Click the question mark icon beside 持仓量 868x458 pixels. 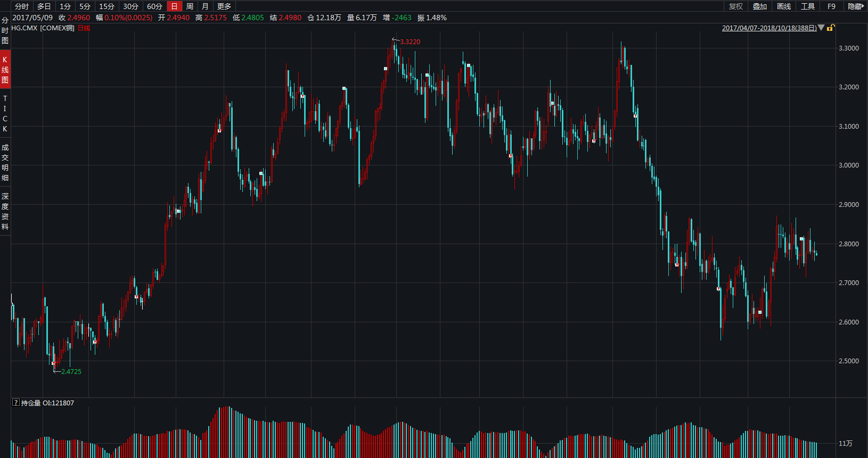[x=16, y=403]
